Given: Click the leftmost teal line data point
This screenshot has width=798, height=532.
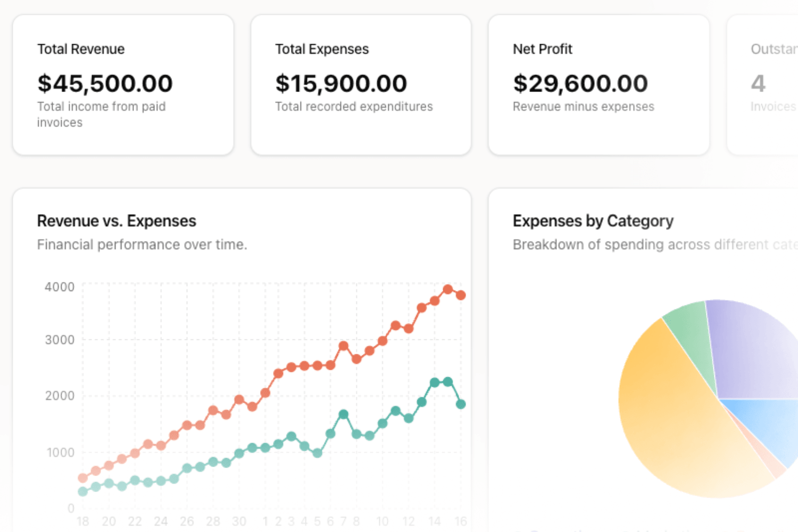Looking at the screenshot, I should click(83, 492).
